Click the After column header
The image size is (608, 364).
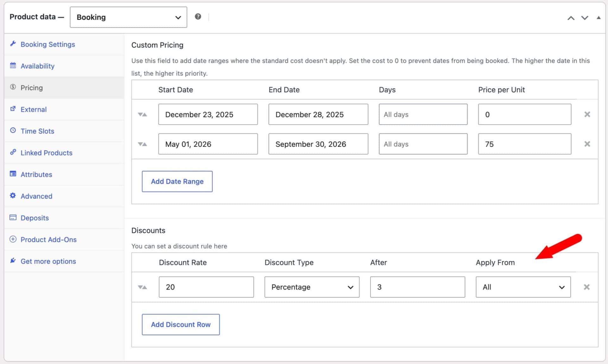[378, 262]
